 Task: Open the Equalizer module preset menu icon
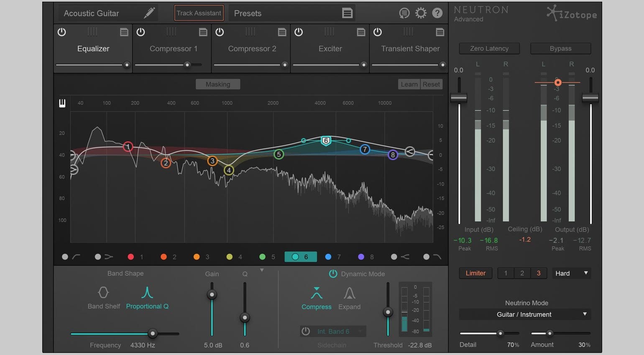tap(124, 32)
